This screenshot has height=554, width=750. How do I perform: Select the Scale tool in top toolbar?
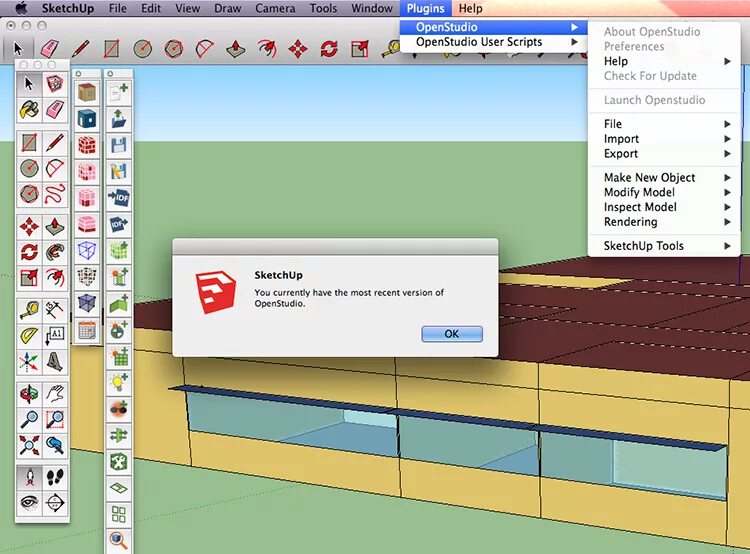(360, 48)
